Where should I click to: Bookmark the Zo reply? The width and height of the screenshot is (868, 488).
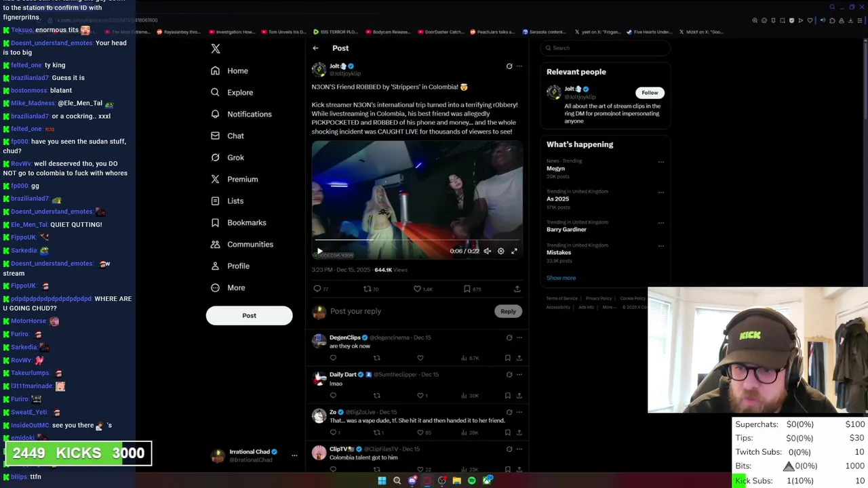pyautogui.click(x=507, y=432)
